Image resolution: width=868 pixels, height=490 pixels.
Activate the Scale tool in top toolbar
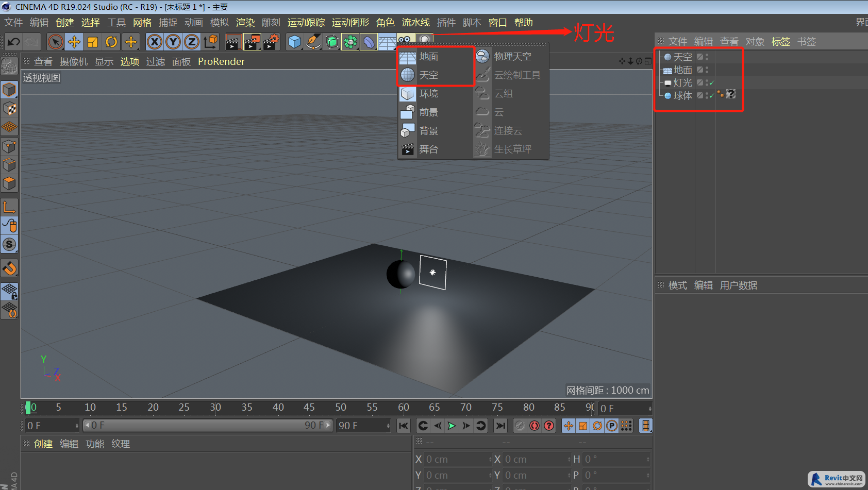(93, 42)
